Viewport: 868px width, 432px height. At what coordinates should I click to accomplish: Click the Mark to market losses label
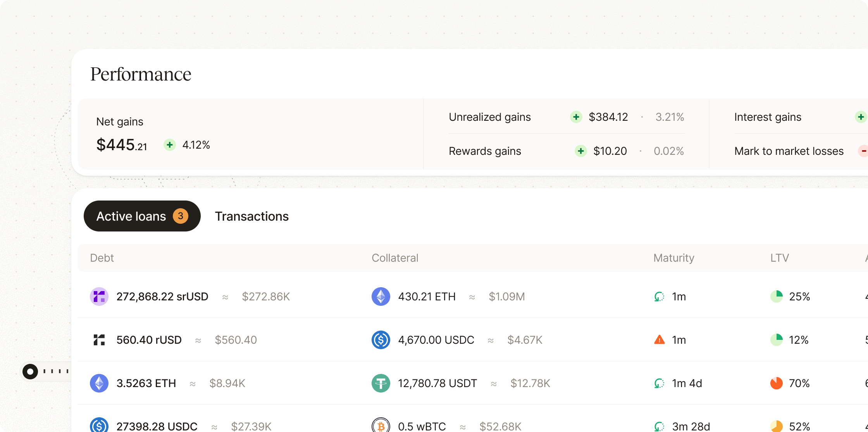[x=789, y=151]
